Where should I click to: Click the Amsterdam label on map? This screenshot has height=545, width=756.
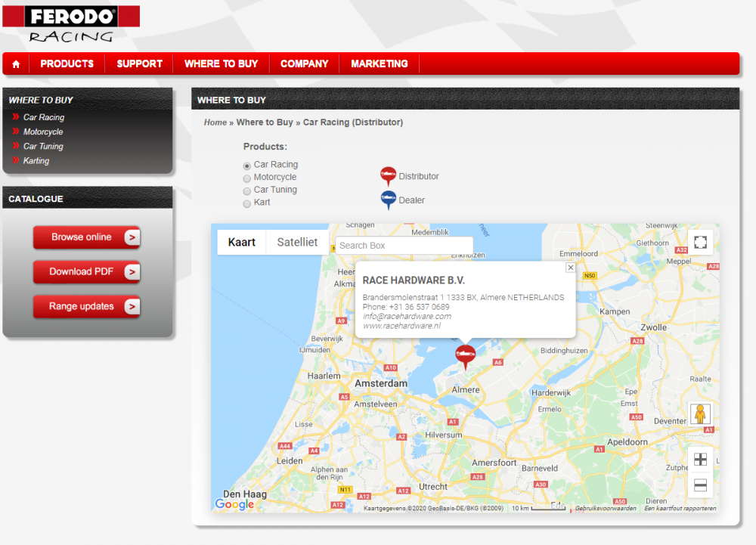point(381,383)
